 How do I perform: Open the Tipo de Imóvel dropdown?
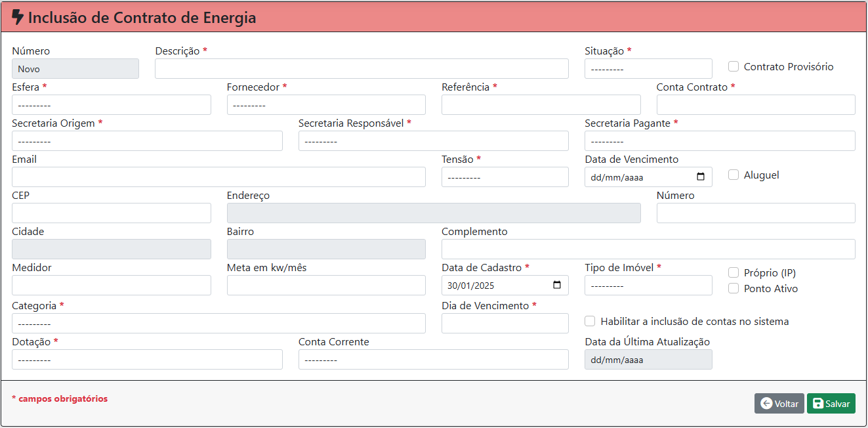pyautogui.click(x=648, y=286)
